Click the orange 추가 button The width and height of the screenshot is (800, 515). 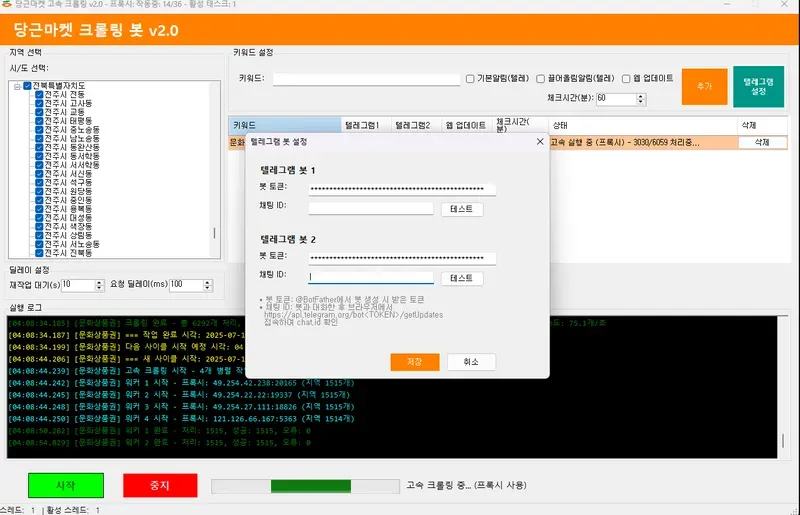click(705, 86)
